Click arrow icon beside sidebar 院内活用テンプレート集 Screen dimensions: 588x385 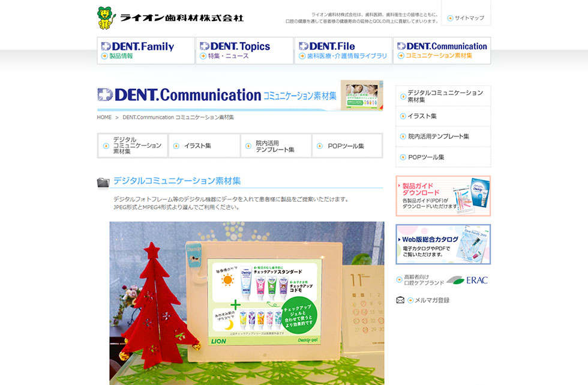pos(403,136)
